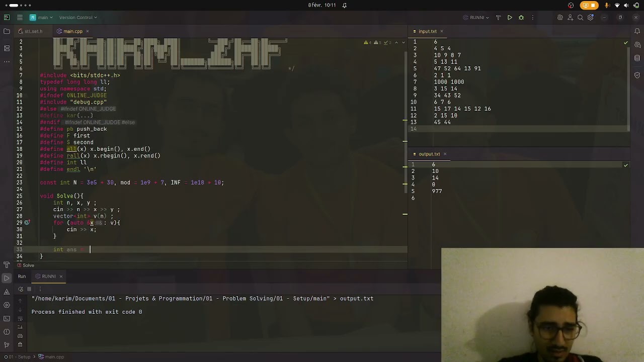644x362 pixels.
Task: Open Database tool window in right sidebar
Action: 637,58
